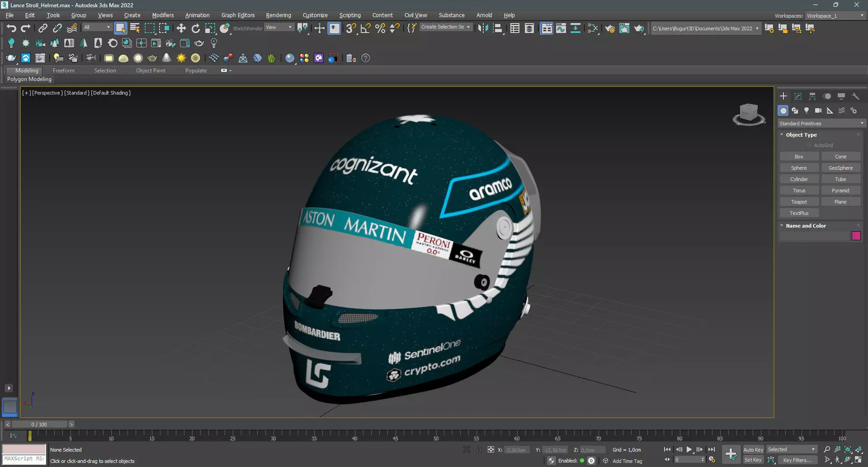
Task: Play the animation
Action: click(x=689, y=449)
